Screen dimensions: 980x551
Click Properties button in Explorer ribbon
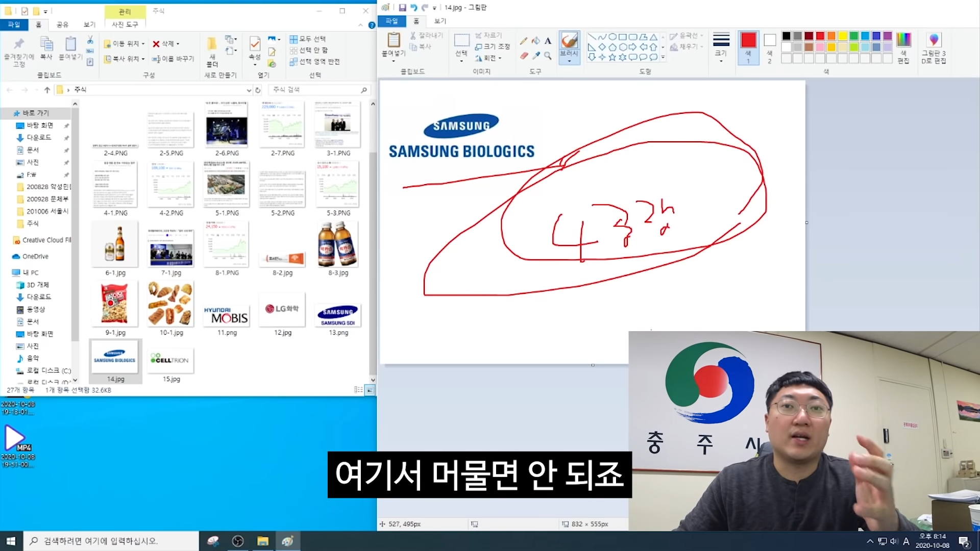(x=255, y=50)
